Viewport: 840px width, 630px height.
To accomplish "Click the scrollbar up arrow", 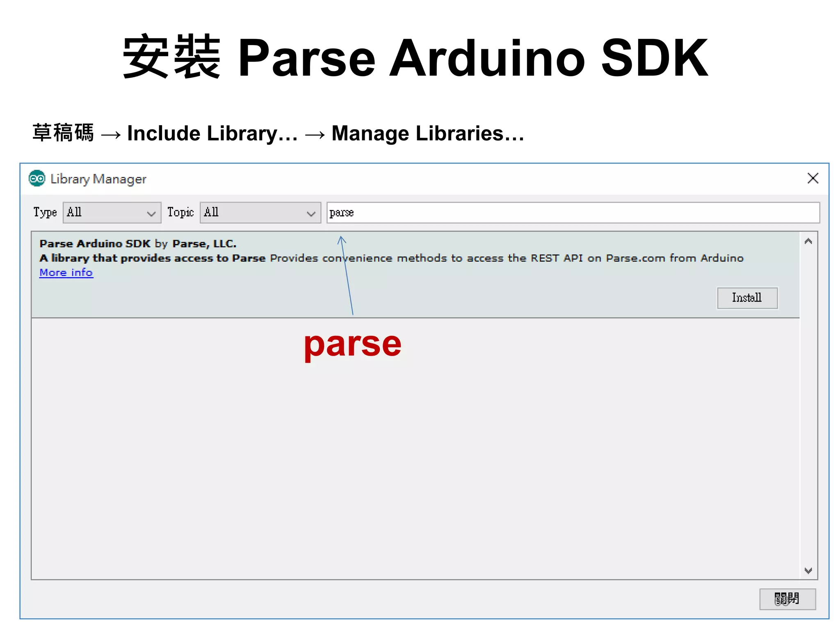I will tap(808, 241).
